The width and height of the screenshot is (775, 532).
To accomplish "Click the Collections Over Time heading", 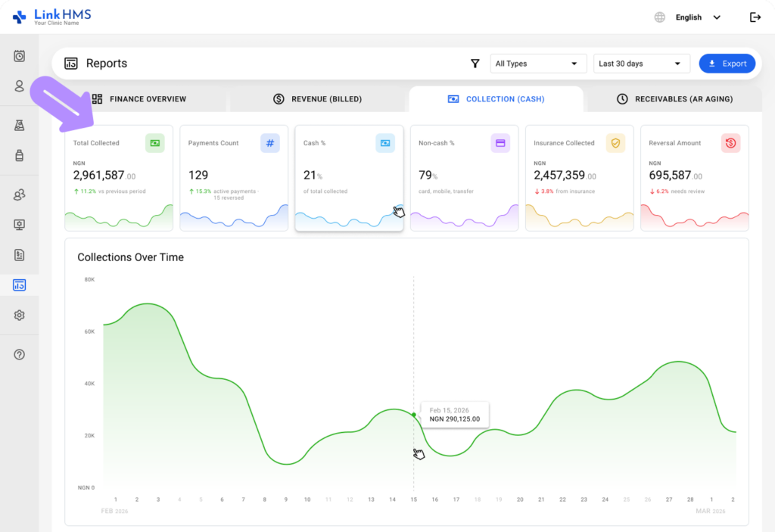I will pyautogui.click(x=130, y=257).
